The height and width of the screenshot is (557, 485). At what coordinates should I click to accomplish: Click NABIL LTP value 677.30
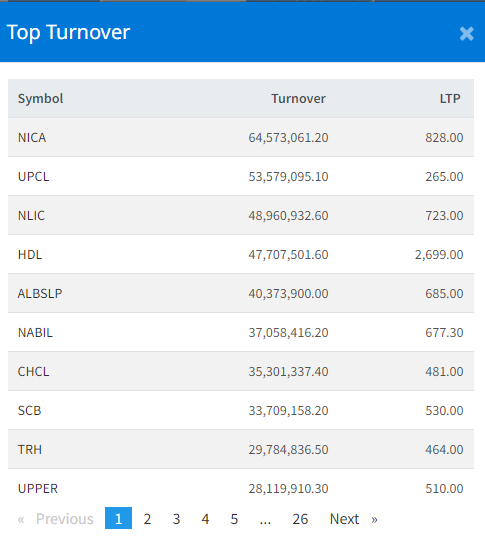pos(444,333)
